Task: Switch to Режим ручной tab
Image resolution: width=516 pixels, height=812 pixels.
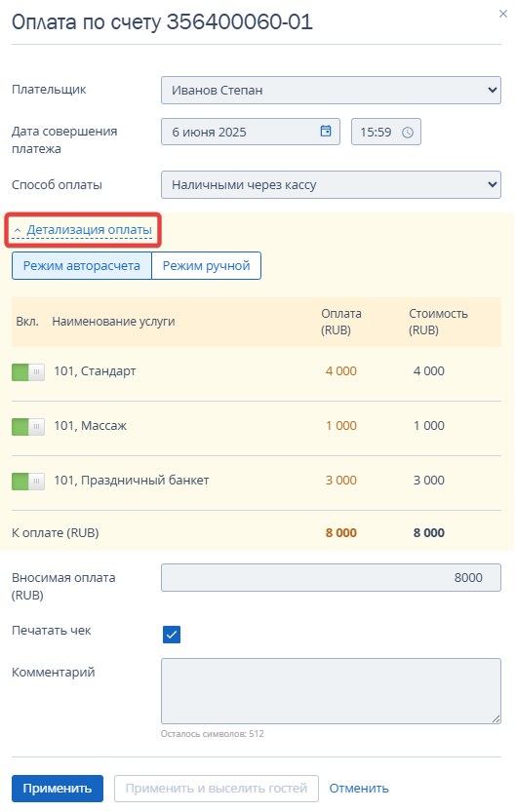Action: (206, 266)
